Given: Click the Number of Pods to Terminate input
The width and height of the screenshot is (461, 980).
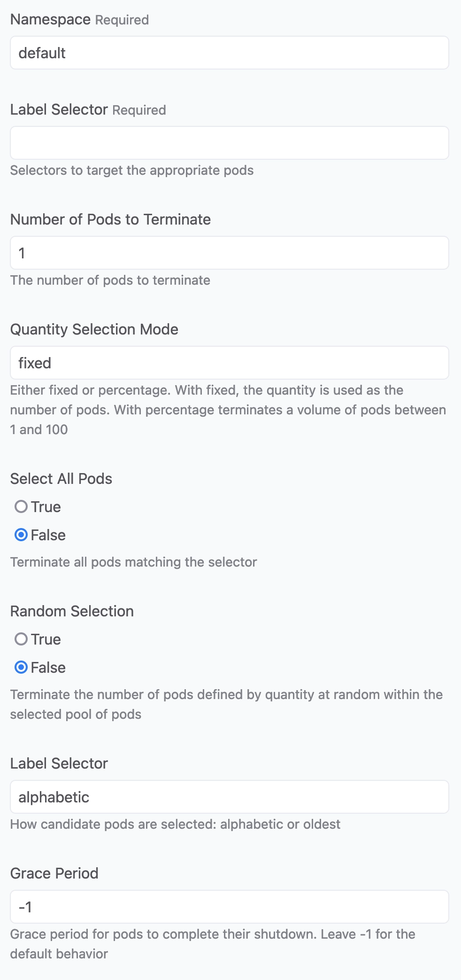Looking at the screenshot, I should (x=230, y=253).
